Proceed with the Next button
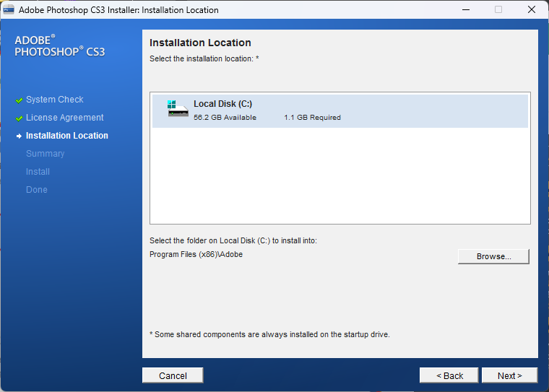Image resolution: width=549 pixels, height=392 pixels. pos(509,375)
